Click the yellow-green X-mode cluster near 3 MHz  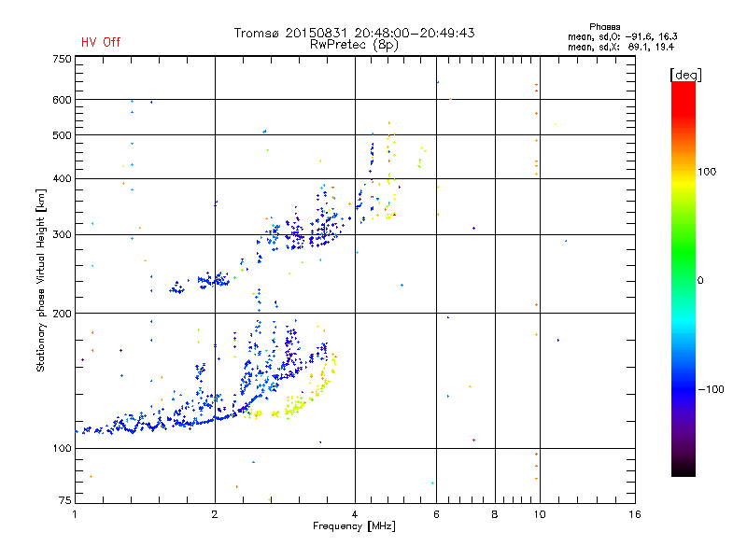[x=294, y=406]
